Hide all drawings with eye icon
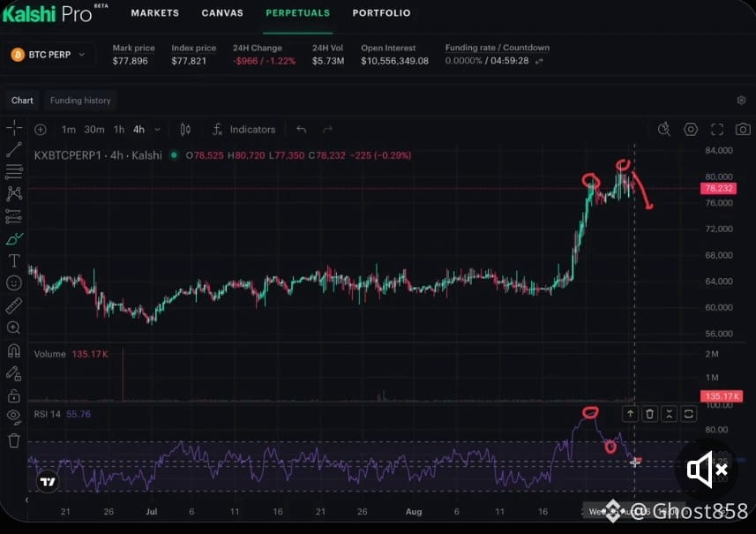Image resolution: width=756 pixels, height=534 pixels. click(14, 417)
